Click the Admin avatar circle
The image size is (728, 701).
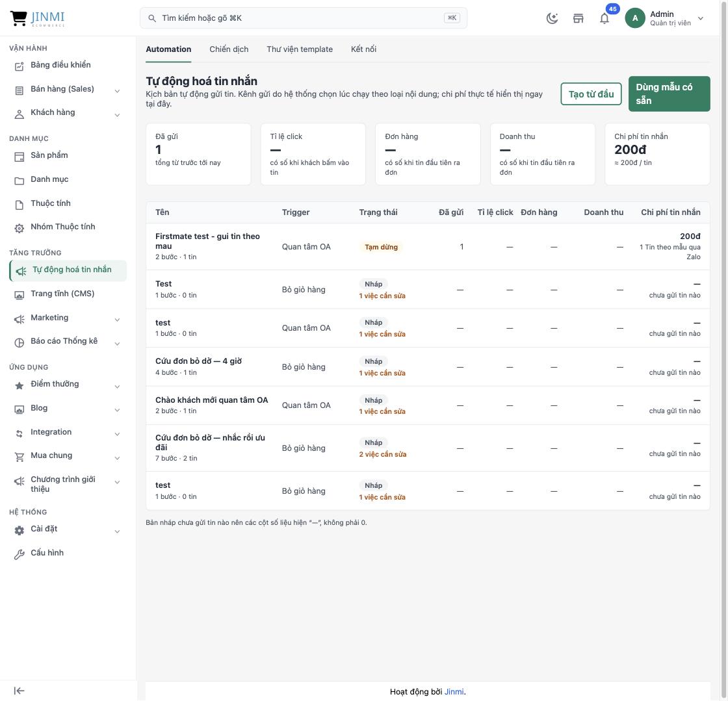(x=634, y=18)
